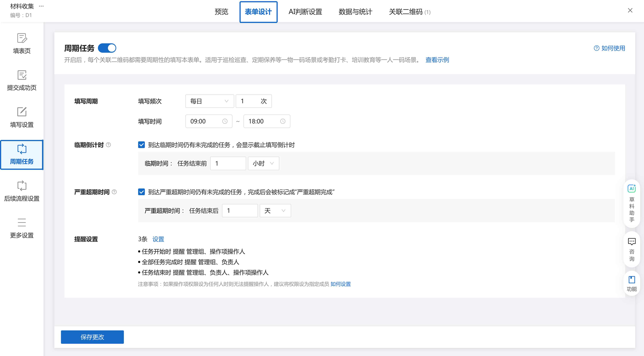
Task: Click the 设置 link beside 3条
Action: pyautogui.click(x=158, y=239)
